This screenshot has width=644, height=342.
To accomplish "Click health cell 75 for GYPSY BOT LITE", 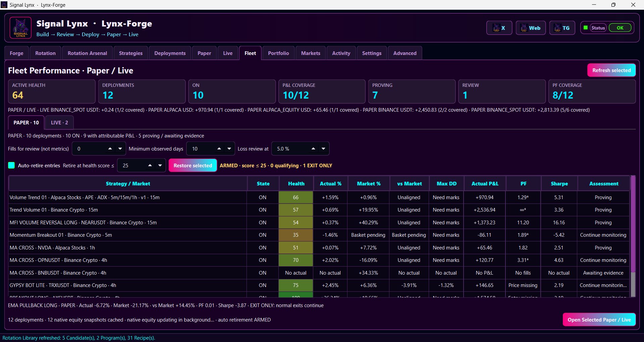I will tap(296, 285).
